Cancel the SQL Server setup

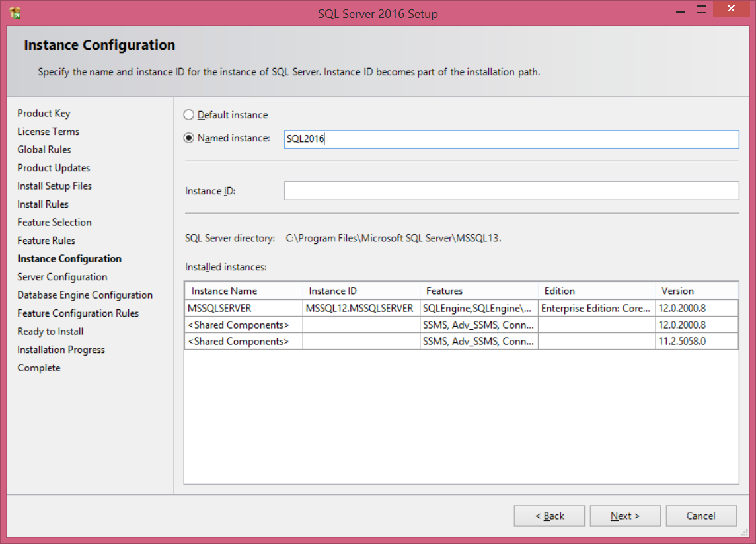701,516
